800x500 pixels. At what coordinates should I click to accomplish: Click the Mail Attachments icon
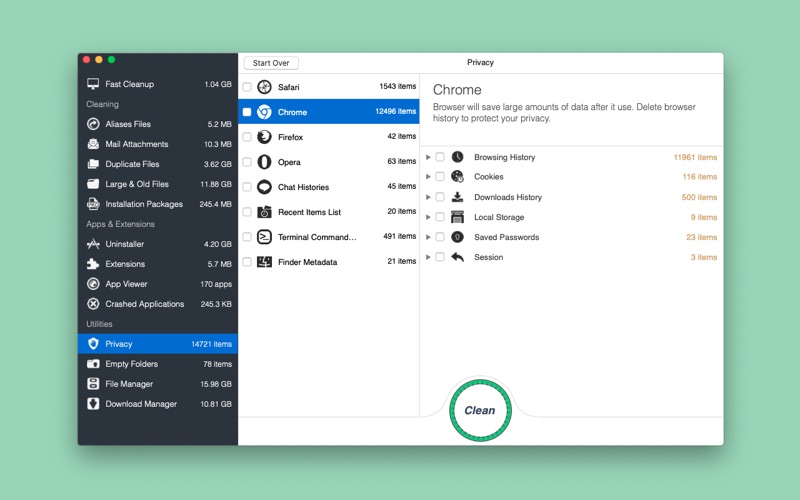(x=93, y=144)
